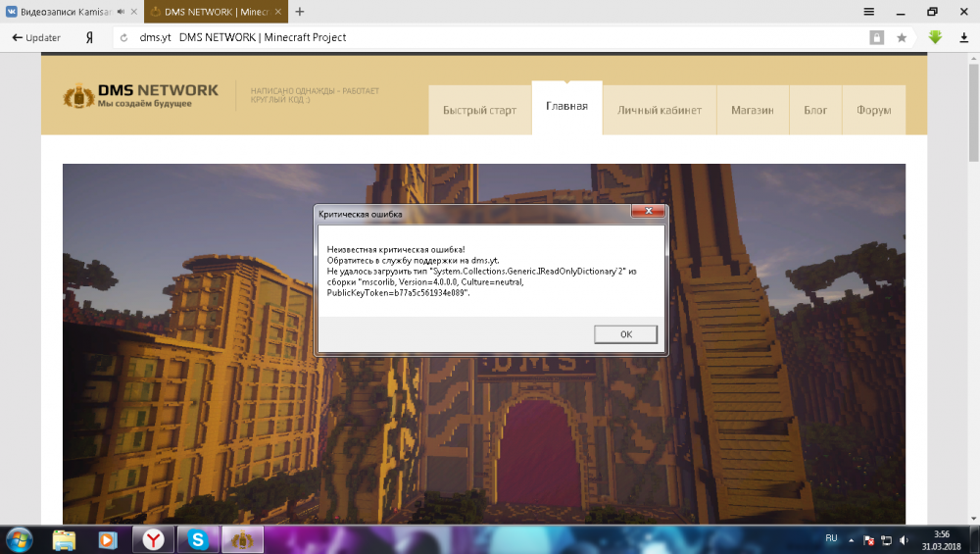Open the clock showing 3:56
This screenshot has width=980, height=554.
click(x=941, y=540)
